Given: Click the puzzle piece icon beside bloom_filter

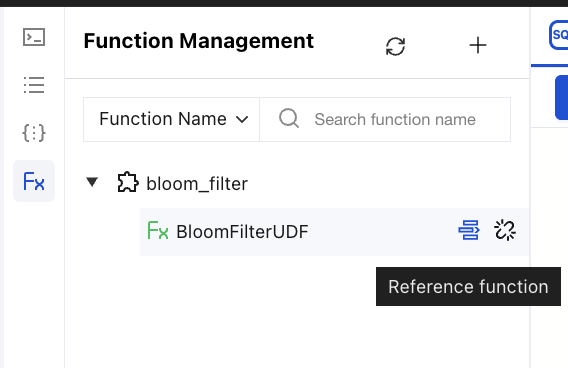Looking at the screenshot, I should tap(128, 182).
